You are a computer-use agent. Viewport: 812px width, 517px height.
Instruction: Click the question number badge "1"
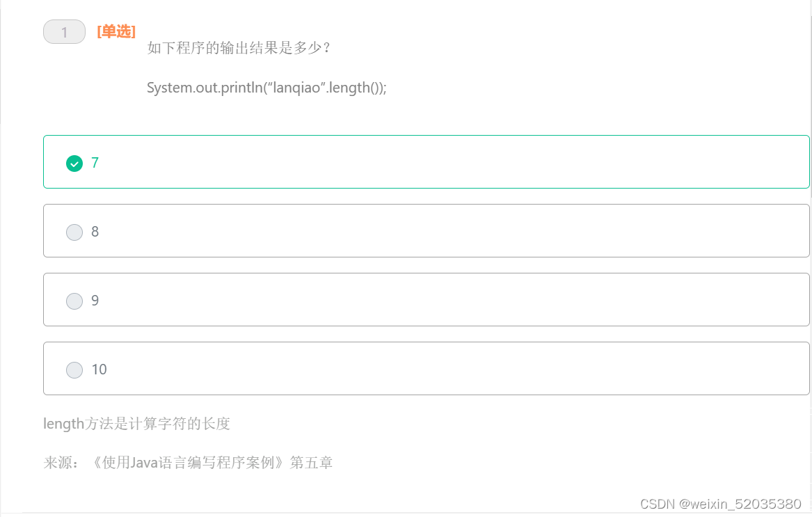[x=64, y=31]
